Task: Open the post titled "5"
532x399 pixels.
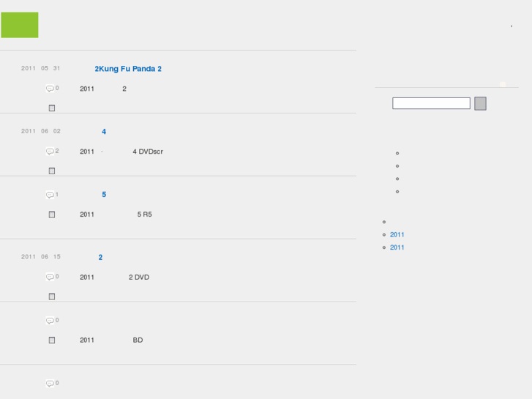Action: pyautogui.click(x=104, y=195)
